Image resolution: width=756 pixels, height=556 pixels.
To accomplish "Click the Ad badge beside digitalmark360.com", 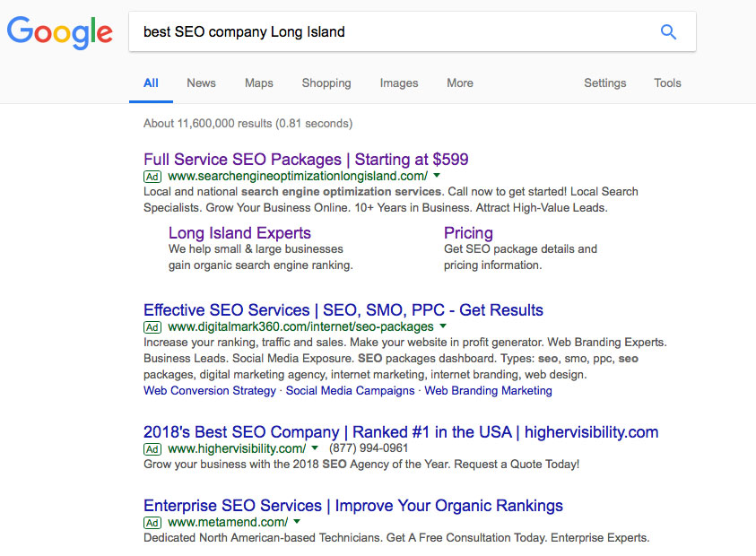I will [152, 326].
